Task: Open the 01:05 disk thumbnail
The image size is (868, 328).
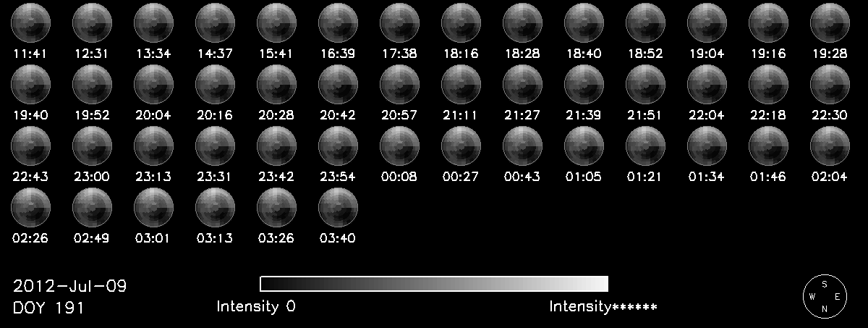Action: click(x=584, y=145)
